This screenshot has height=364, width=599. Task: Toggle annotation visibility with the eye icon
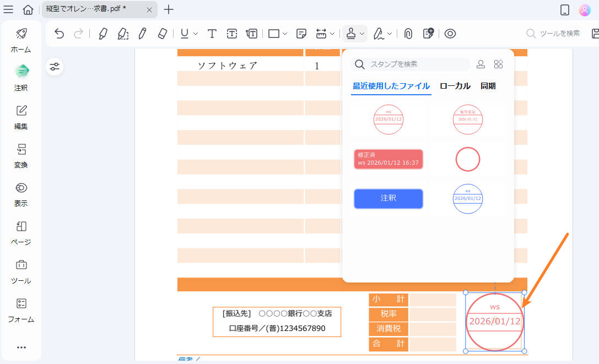[x=451, y=34]
